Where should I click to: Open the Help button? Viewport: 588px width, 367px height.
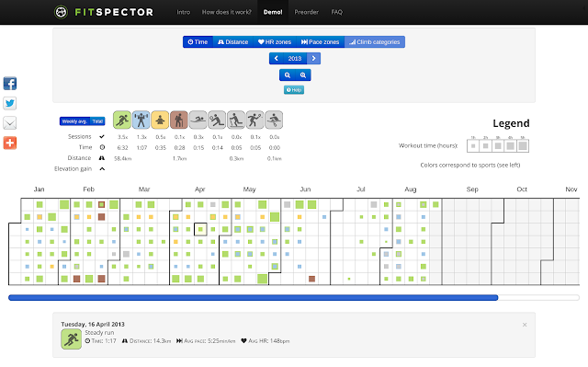(x=294, y=90)
